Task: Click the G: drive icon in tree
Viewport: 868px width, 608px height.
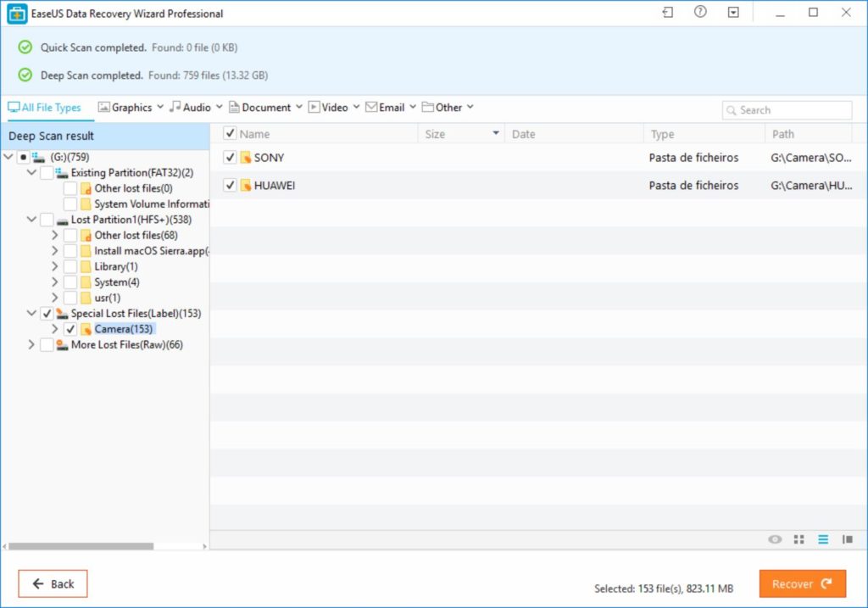Action: [38, 157]
